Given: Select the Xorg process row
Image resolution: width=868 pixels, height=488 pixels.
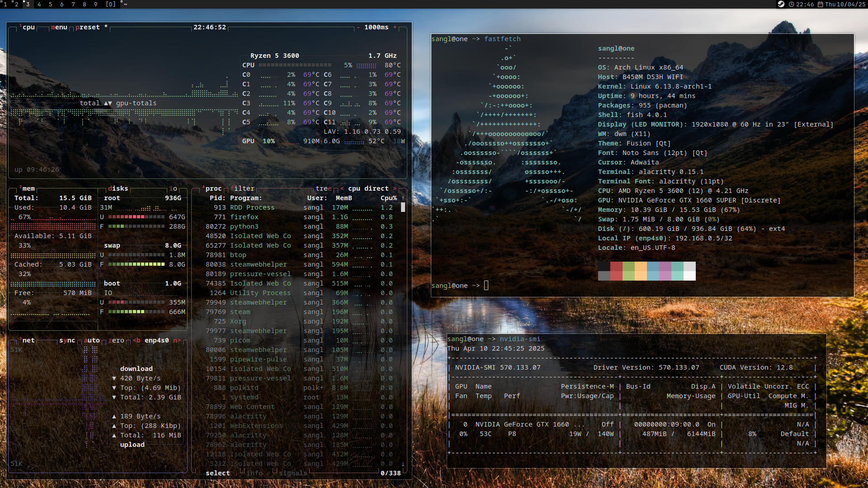Looking at the screenshot, I should point(297,321).
